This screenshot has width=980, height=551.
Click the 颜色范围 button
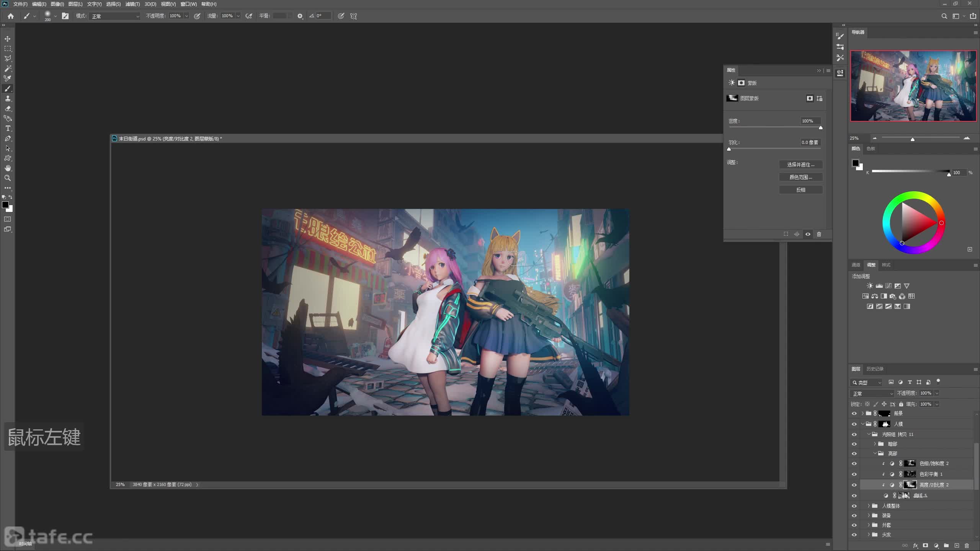(x=801, y=177)
